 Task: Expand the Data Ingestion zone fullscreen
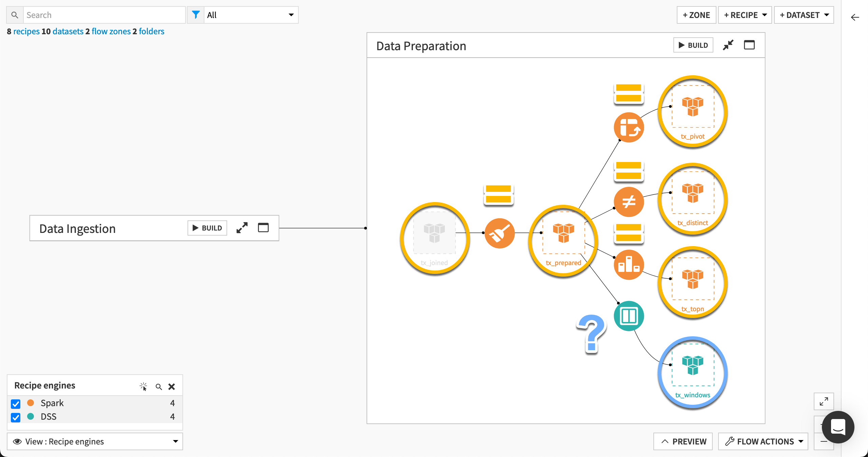(242, 228)
